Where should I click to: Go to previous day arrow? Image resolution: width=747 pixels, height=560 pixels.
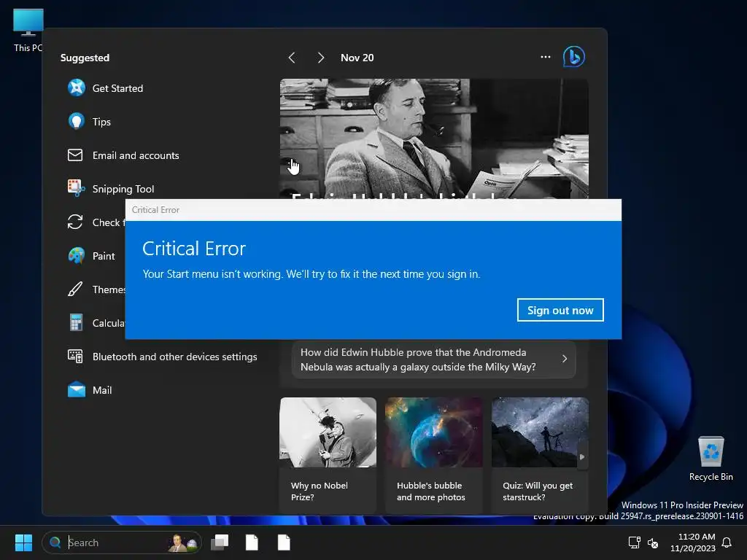pyautogui.click(x=292, y=58)
